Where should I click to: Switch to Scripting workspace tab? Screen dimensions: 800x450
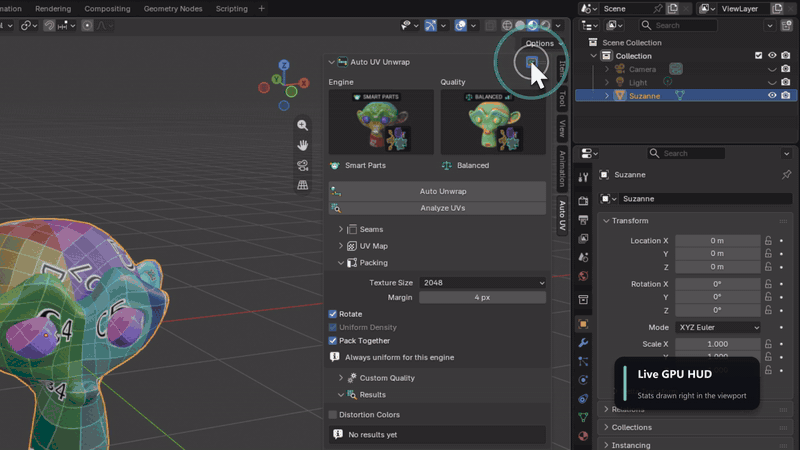coord(232,9)
